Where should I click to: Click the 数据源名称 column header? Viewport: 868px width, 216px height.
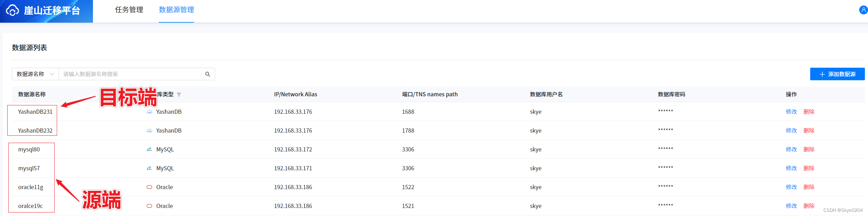[32, 94]
